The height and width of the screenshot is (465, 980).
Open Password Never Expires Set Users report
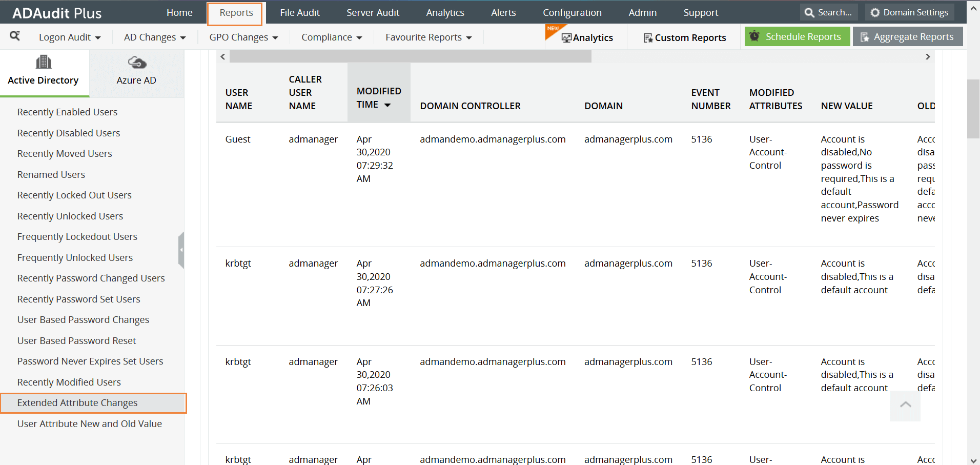pos(90,361)
